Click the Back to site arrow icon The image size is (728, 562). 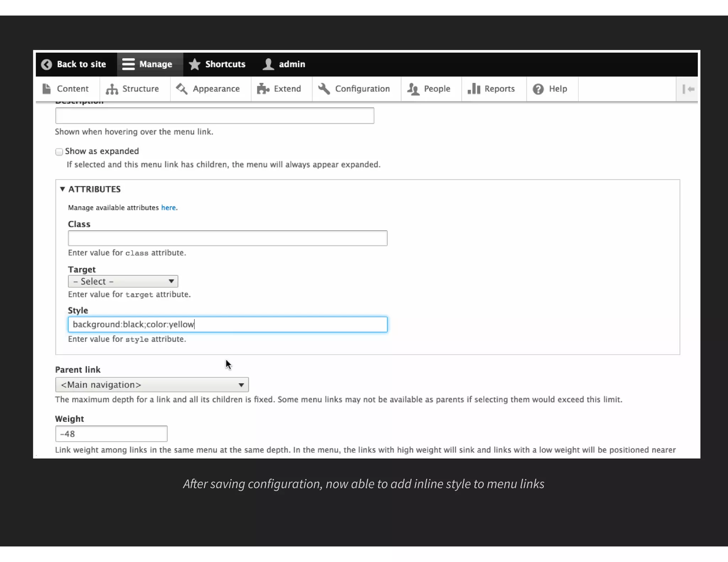point(47,64)
